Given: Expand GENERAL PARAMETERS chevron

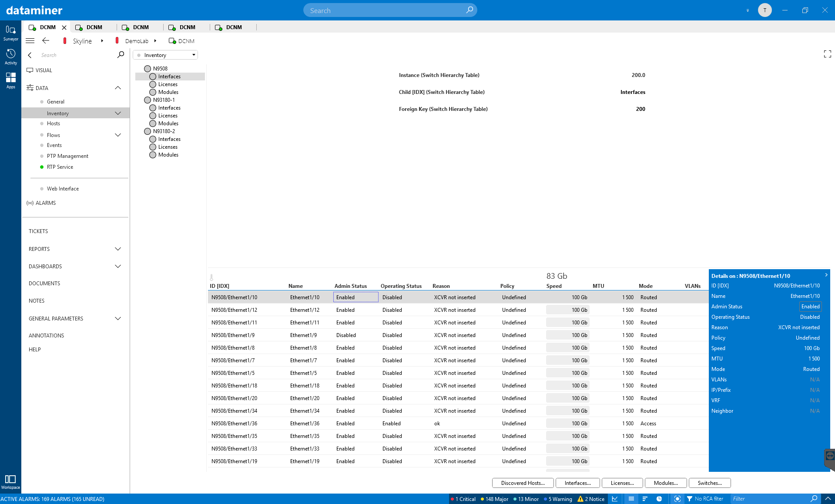Looking at the screenshot, I should pos(118,318).
